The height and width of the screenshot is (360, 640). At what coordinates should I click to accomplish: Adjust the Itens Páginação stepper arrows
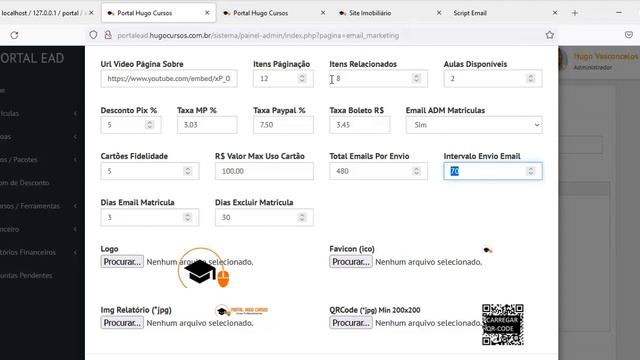pos(302,78)
